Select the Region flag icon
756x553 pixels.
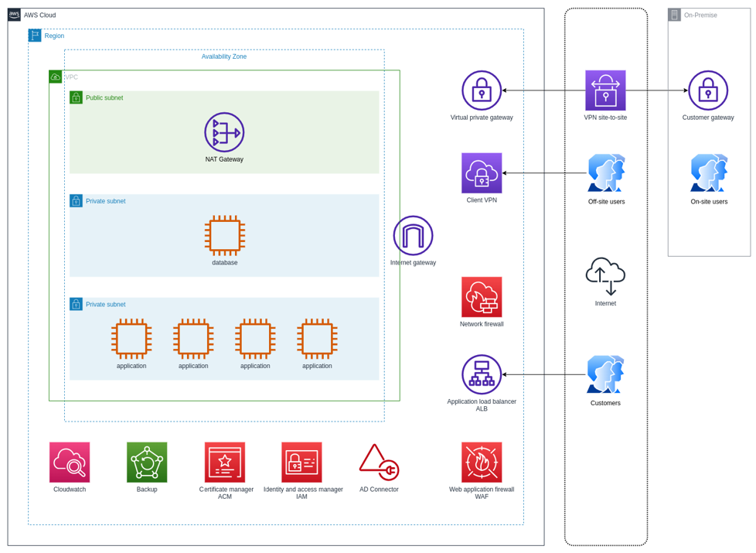[x=35, y=36]
